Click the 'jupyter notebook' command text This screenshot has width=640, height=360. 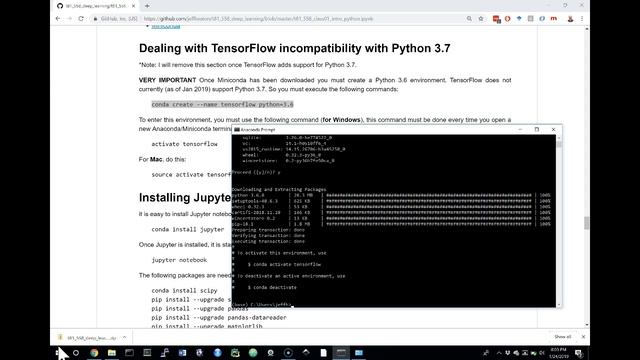[179, 260]
